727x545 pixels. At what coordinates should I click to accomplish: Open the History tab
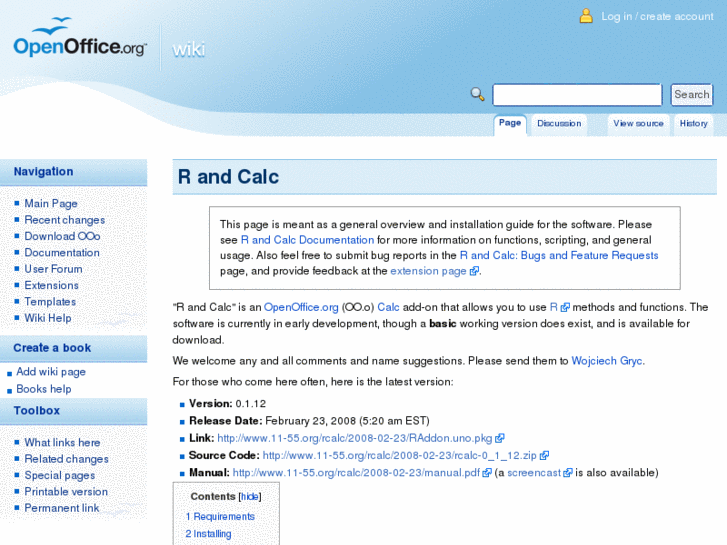[x=693, y=124]
